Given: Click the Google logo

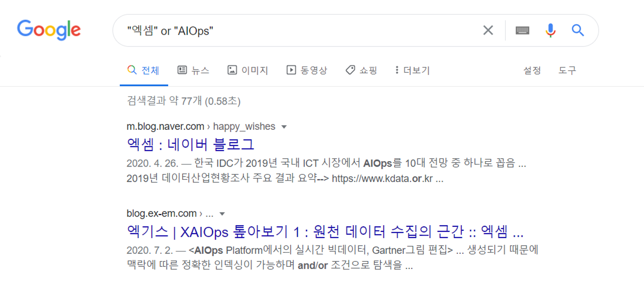Looking at the screenshot, I should point(49,30).
